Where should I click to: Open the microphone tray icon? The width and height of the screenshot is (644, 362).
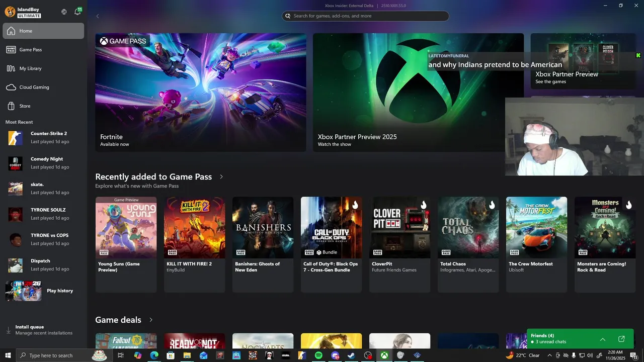click(573, 355)
